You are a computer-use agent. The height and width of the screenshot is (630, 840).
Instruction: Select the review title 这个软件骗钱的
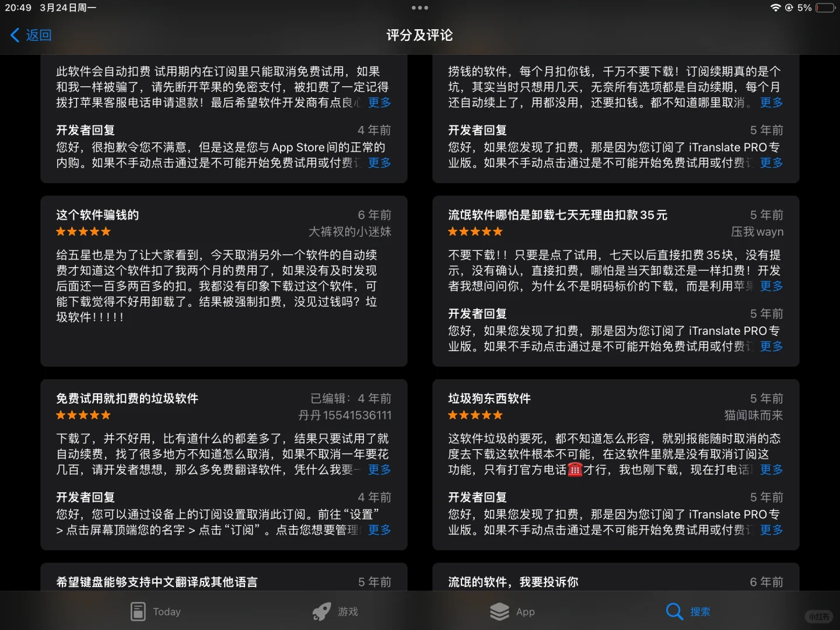(97, 215)
